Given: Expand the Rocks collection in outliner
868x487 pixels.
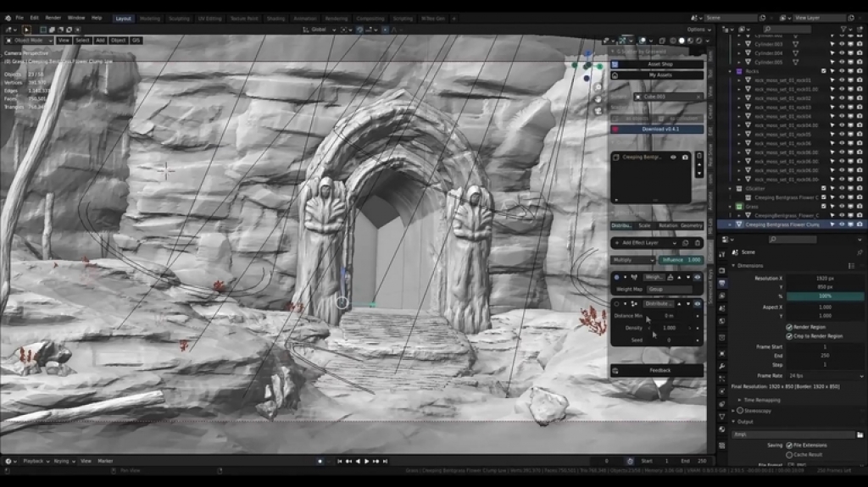Looking at the screenshot, I should click(730, 71).
